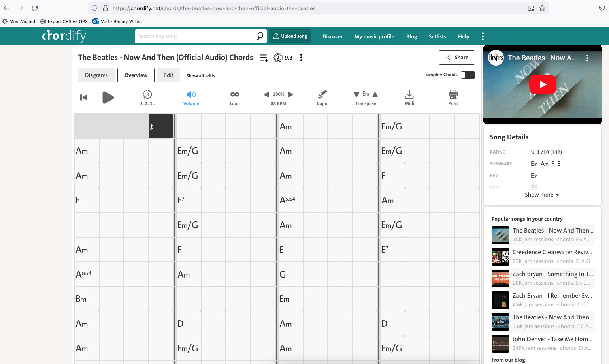Click the Upload song button
The width and height of the screenshot is (609, 364).
point(290,36)
